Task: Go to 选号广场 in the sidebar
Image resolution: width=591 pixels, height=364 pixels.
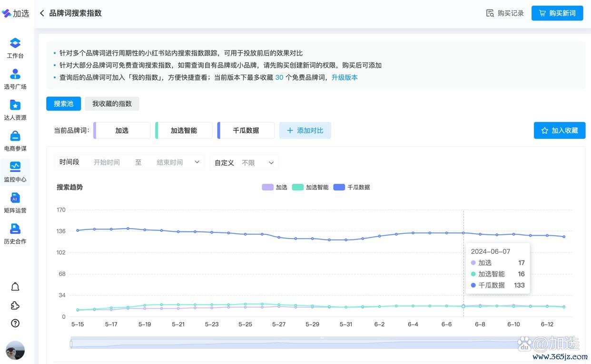Action: coord(15,75)
